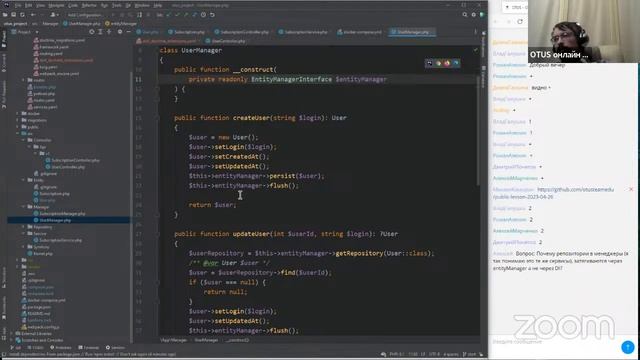Image resolution: width=640 pixels, height=360 pixels.
Task: Click UserManager.php breadcrumb in navigation bar
Action: pos(82,24)
